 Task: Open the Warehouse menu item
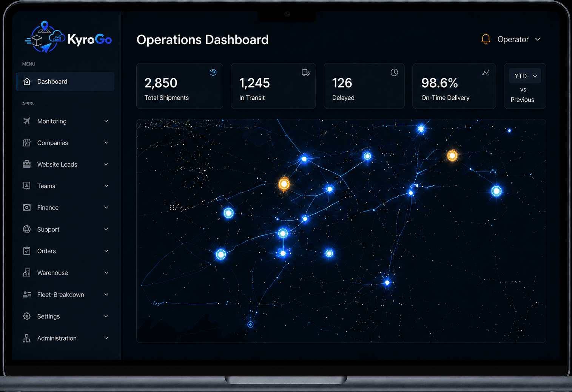[x=66, y=273]
